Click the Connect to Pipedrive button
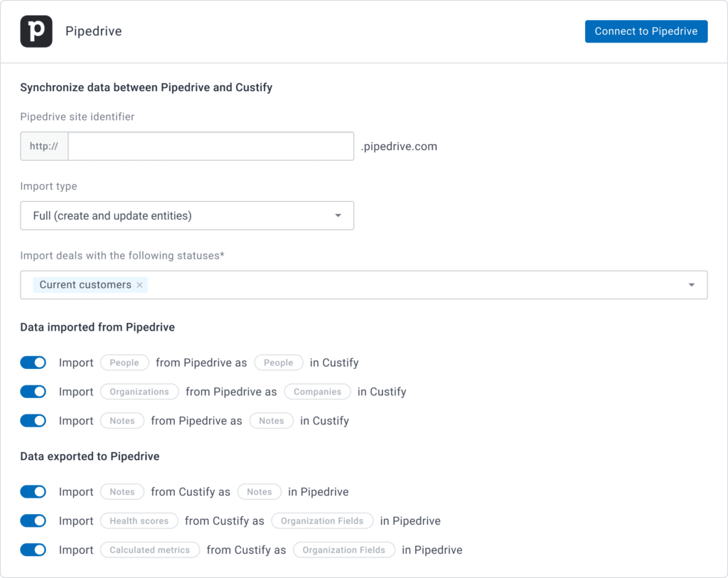The image size is (728, 578). pyautogui.click(x=646, y=31)
